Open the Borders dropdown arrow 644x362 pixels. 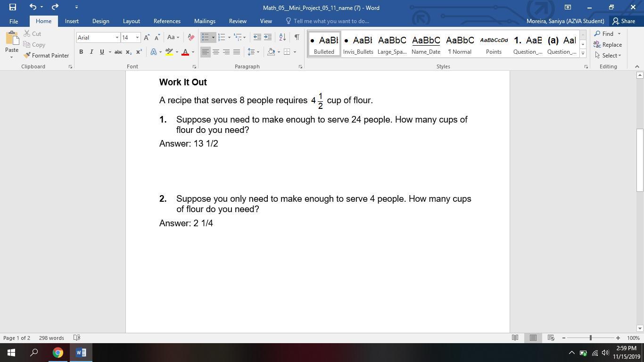[295, 52]
